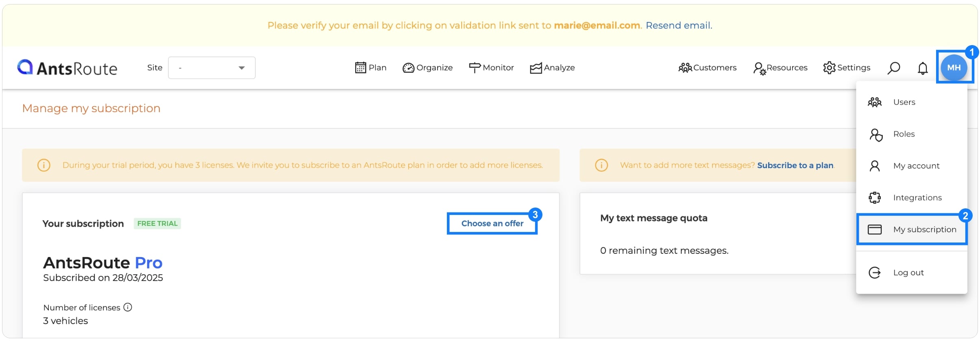Viewport: 980px width, 342px height.
Task: Open the notifications bell
Action: (x=923, y=68)
